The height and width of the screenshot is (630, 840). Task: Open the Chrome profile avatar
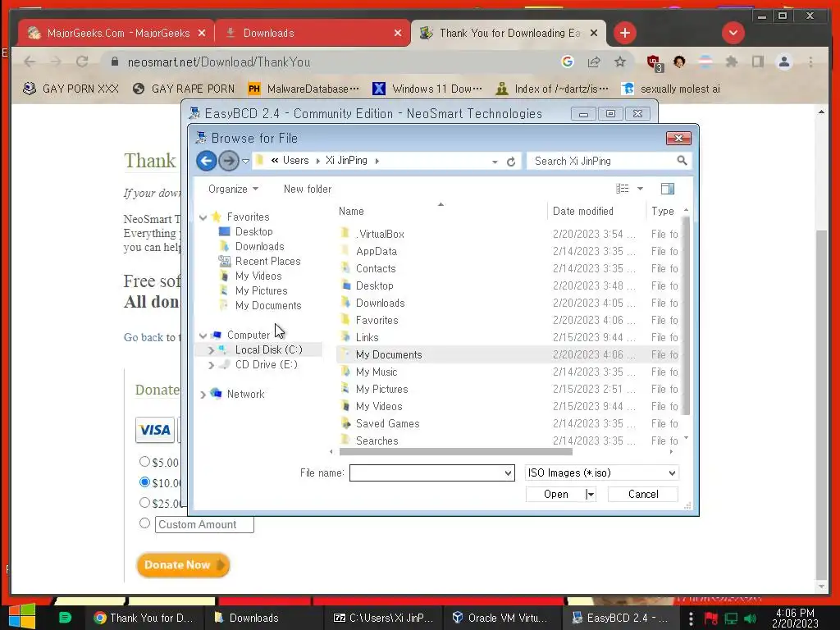[783, 62]
